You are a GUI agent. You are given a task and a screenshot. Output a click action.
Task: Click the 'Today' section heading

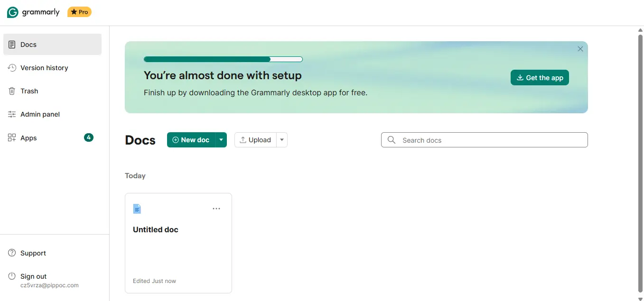tap(135, 176)
